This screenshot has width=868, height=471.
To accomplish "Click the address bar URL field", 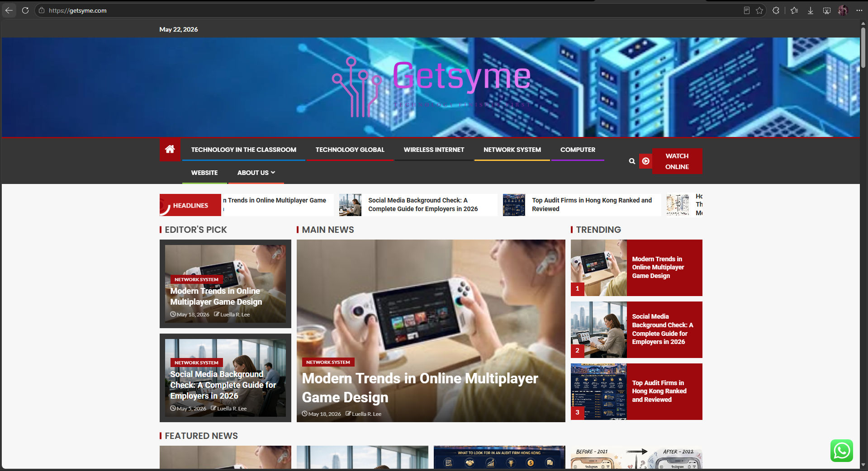I will [389, 10].
